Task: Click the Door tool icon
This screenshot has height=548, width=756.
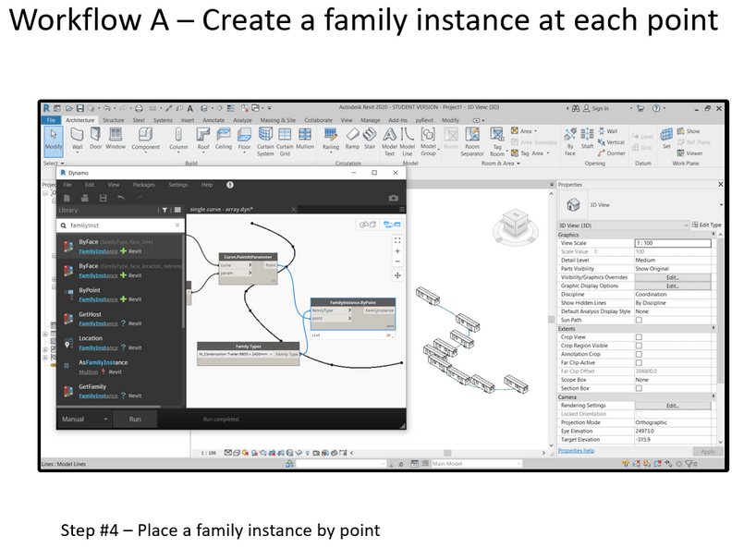Action: tap(97, 137)
